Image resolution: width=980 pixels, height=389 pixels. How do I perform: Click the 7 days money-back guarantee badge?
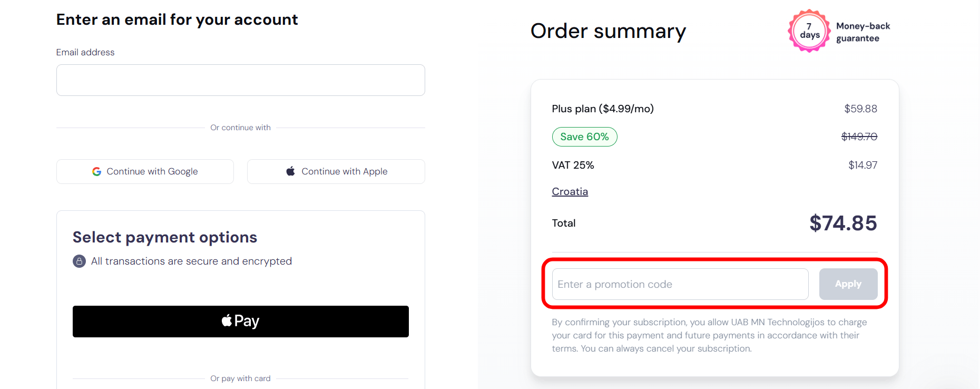coord(809,31)
